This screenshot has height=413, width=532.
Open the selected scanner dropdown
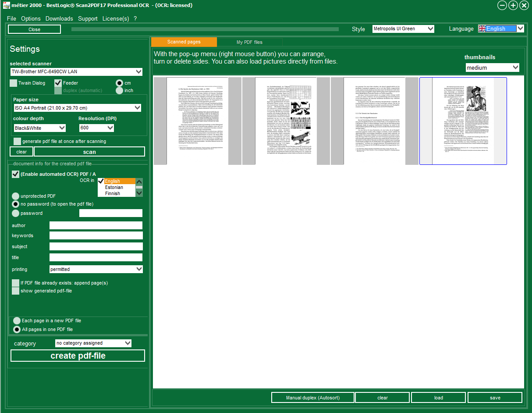tap(139, 72)
